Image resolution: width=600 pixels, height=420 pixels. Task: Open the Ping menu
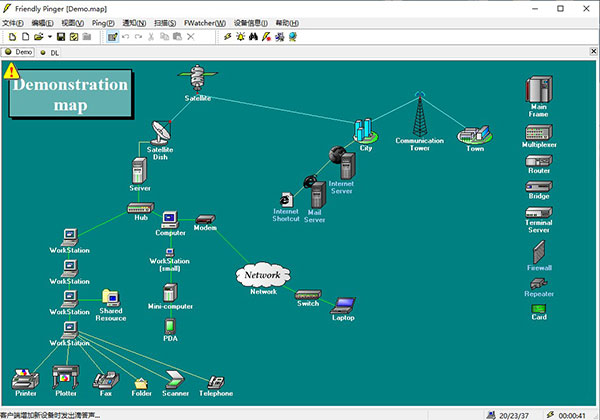tap(102, 21)
